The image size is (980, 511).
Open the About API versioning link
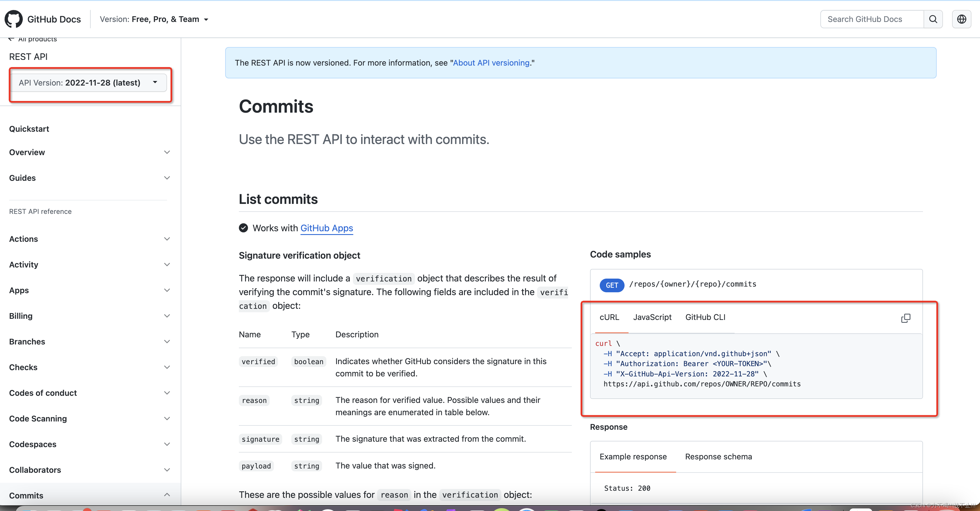[491, 63]
